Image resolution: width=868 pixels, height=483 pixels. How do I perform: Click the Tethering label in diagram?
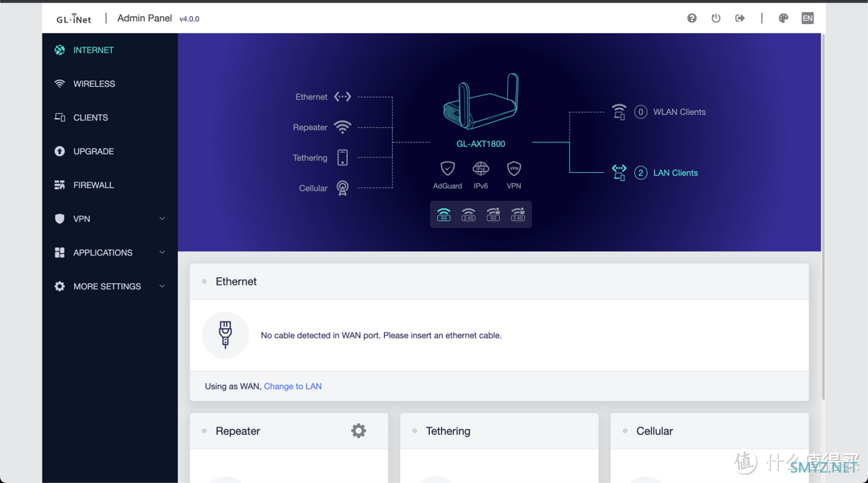[x=310, y=158]
